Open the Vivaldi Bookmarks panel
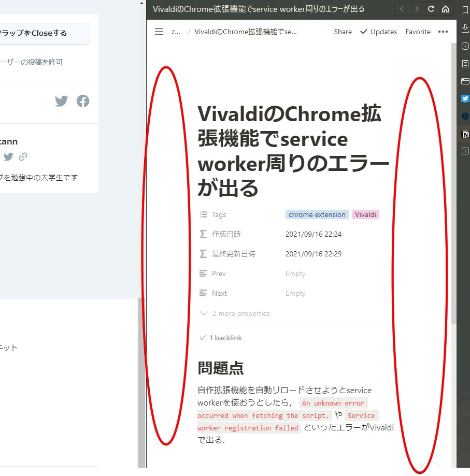470x476 pixels. tap(465, 10)
